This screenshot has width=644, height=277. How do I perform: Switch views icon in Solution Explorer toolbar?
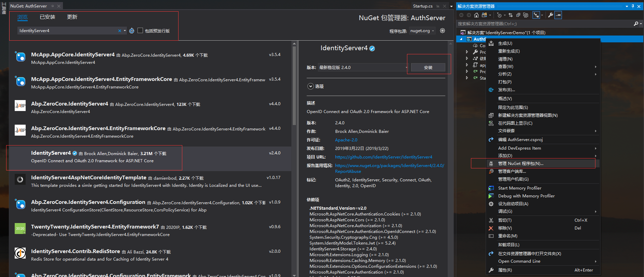click(x=484, y=15)
